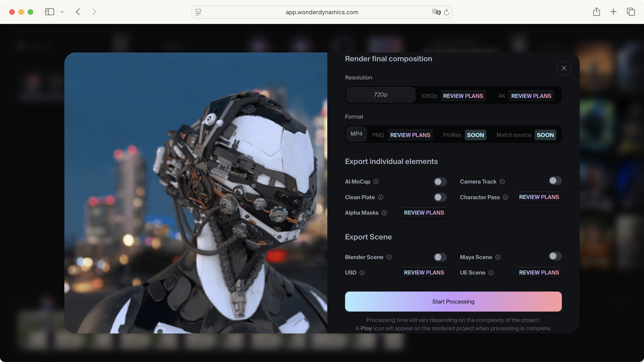Select the MP4 format option
644x362 pixels.
(357, 134)
